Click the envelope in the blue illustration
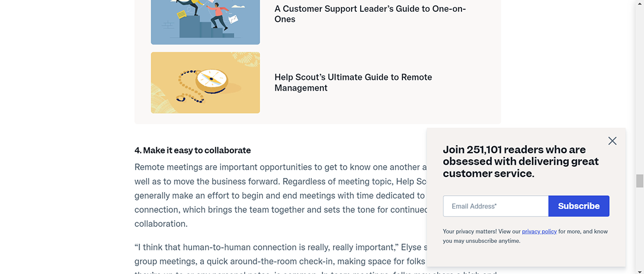The width and height of the screenshot is (644, 274). 232,19
